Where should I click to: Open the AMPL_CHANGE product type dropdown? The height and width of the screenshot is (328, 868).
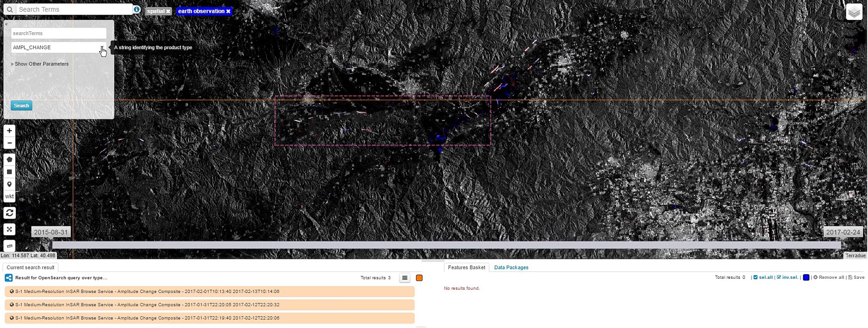[102, 47]
